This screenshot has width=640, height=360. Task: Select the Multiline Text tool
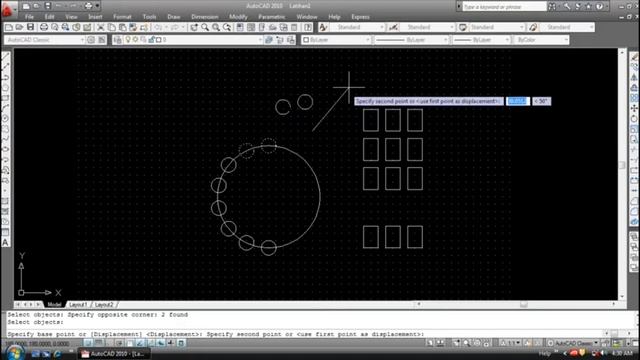click(x=6, y=242)
